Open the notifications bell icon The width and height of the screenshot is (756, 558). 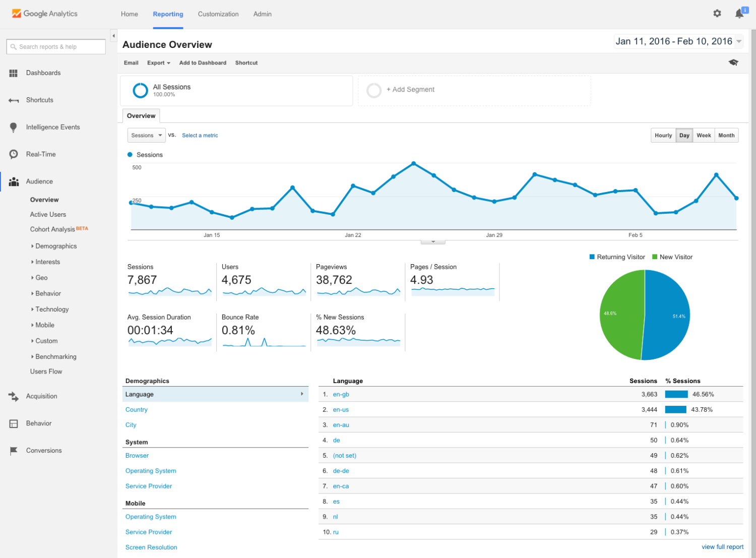739,13
